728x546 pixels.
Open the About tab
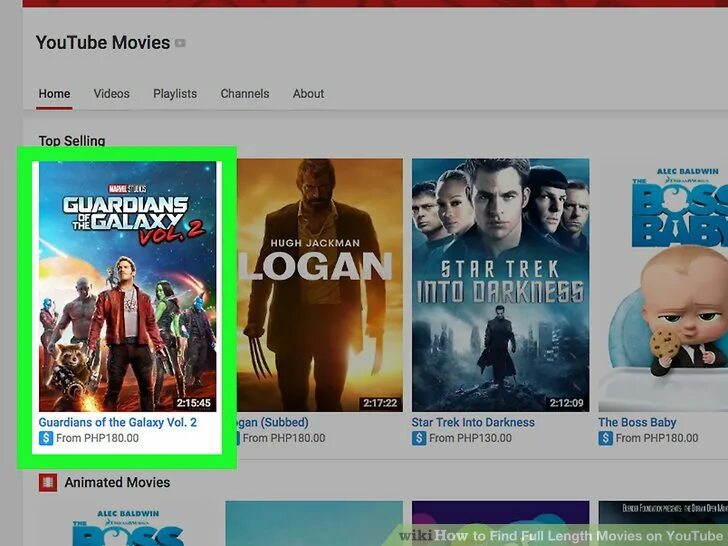coord(308,94)
